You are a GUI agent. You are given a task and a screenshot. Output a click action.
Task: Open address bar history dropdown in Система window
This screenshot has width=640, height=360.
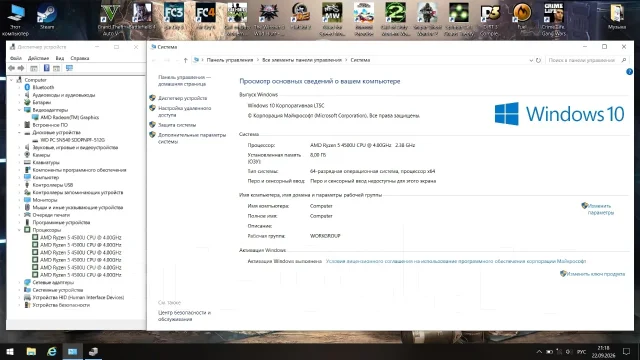531,60
